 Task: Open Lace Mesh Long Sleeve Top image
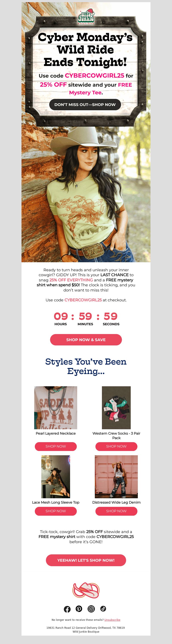coord(56,477)
